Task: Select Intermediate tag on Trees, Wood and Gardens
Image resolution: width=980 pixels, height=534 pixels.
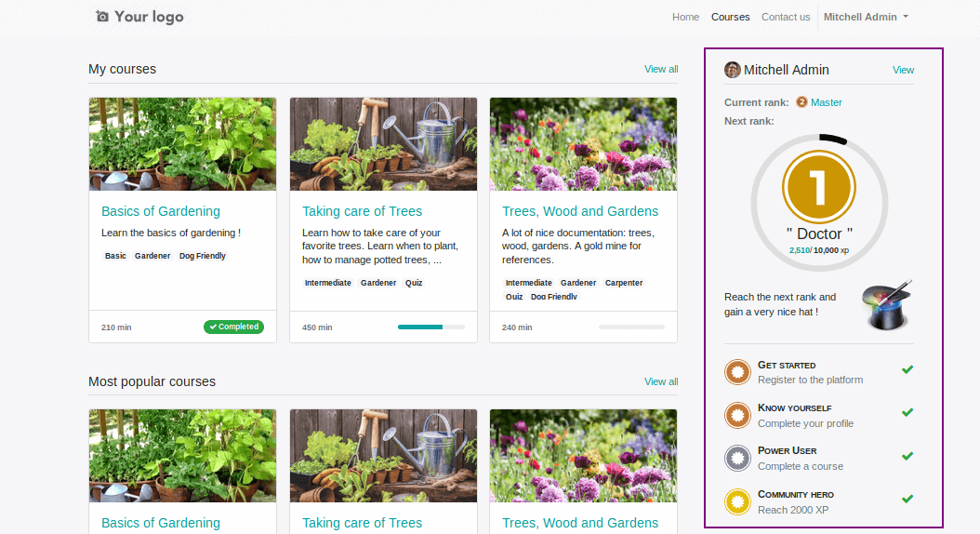Action: [x=529, y=283]
